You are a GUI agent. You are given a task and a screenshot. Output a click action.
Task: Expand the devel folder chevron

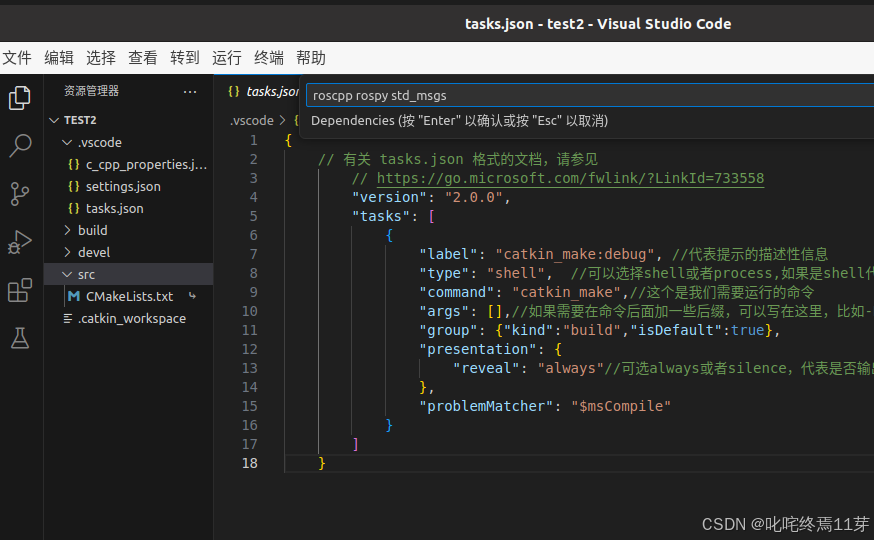click(67, 252)
